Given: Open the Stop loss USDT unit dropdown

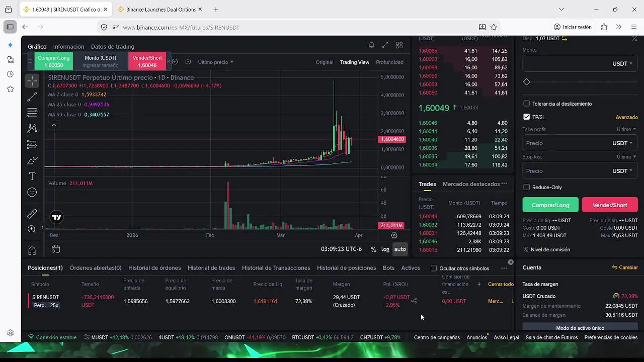Looking at the screenshot, I should (622, 171).
